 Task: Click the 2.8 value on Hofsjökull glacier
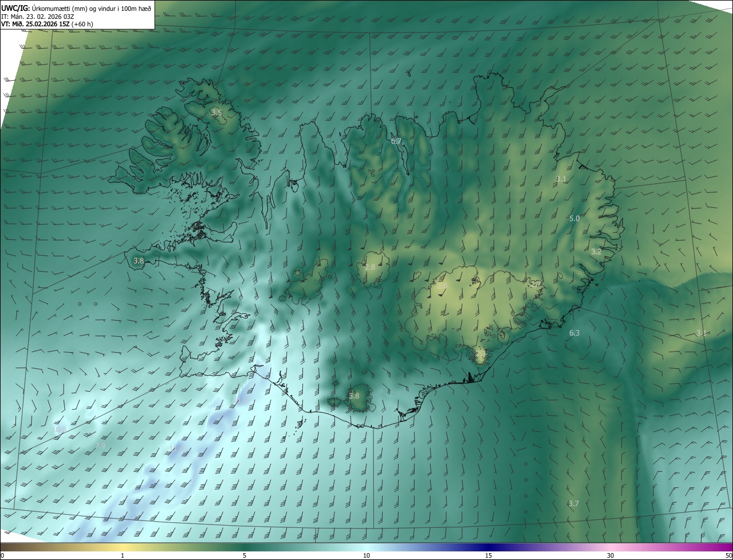tap(370, 267)
